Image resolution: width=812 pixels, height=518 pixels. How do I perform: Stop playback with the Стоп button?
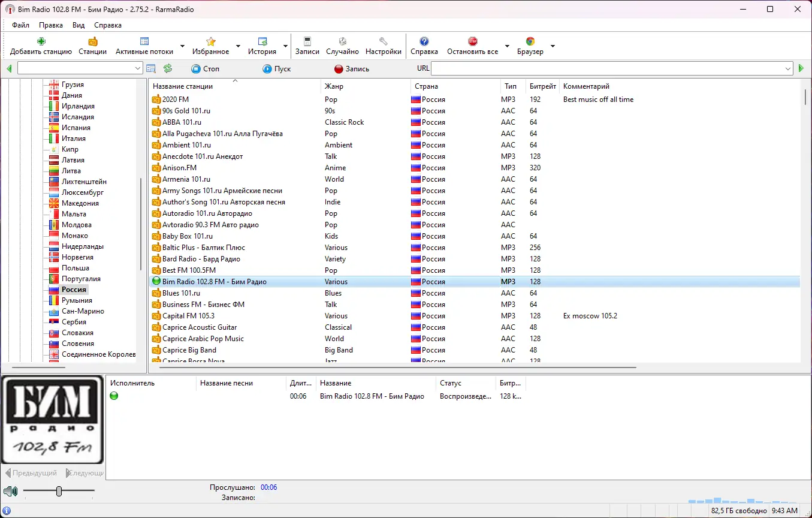click(206, 69)
